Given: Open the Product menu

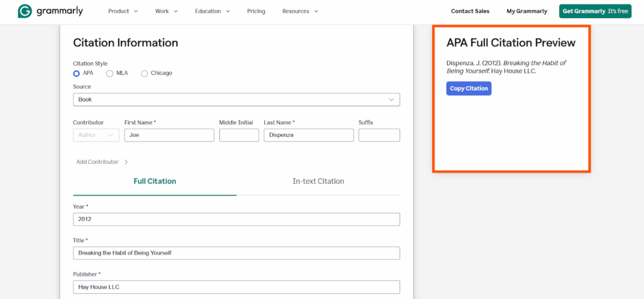Looking at the screenshot, I should tap(123, 11).
